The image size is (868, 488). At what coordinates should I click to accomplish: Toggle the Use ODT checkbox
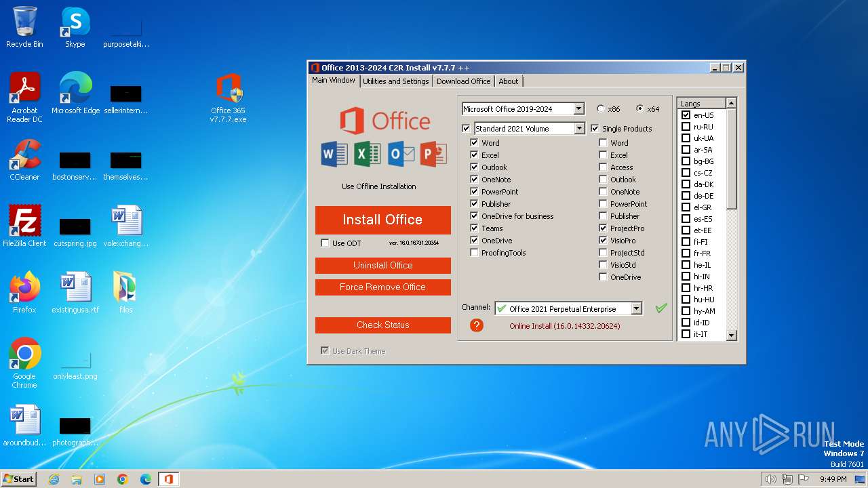[x=325, y=243]
